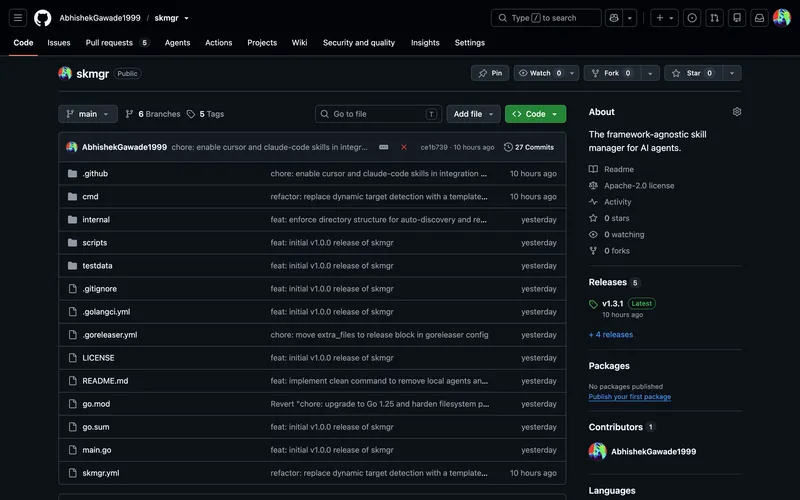This screenshot has height=500, width=800.
Task: Pin the skmgr repository
Action: coord(490,73)
